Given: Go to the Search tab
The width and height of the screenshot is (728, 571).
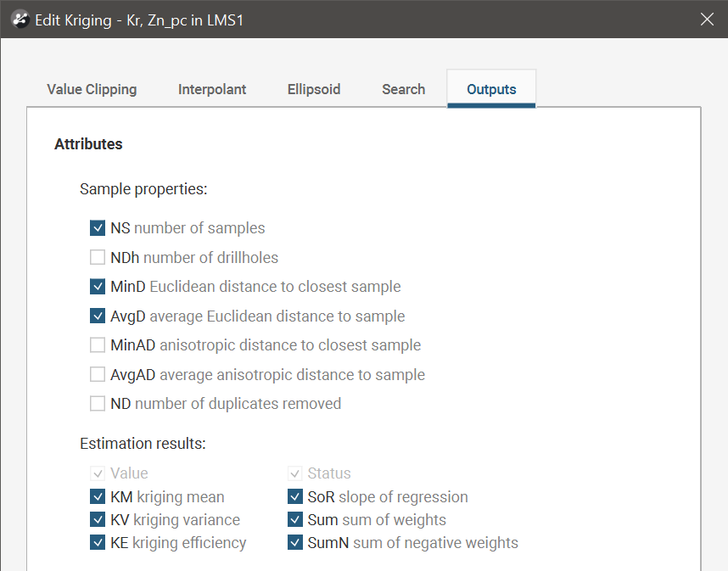Looking at the screenshot, I should [x=404, y=89].
